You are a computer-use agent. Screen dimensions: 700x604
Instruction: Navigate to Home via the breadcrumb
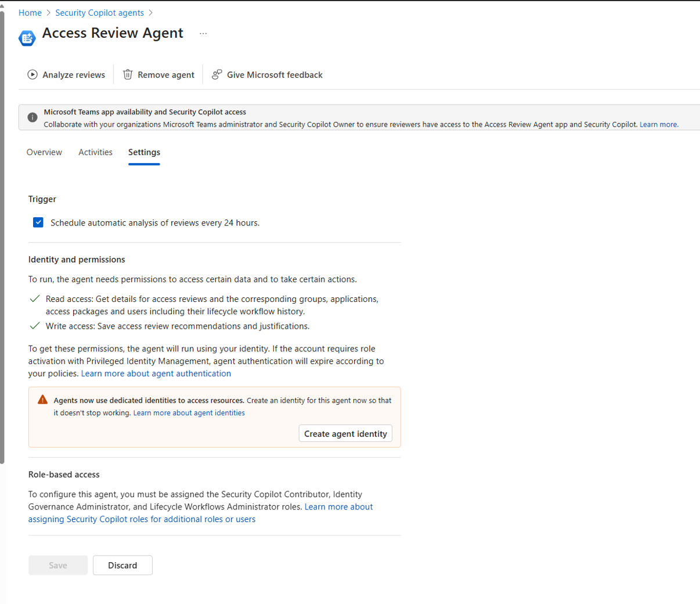[30, 12]
